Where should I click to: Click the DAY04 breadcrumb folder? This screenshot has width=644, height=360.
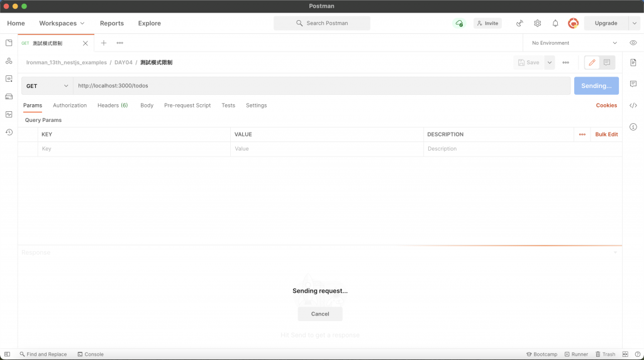[x=123, y=62]
